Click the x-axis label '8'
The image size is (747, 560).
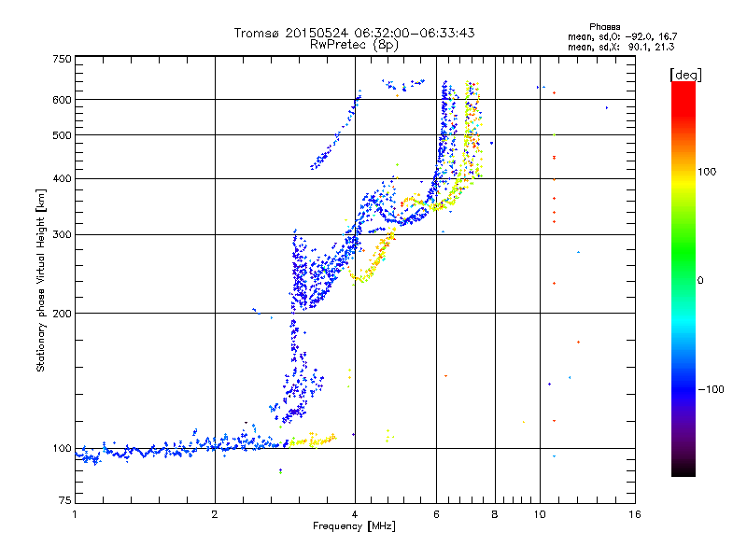pyautogui.click(x=495, y=514)
